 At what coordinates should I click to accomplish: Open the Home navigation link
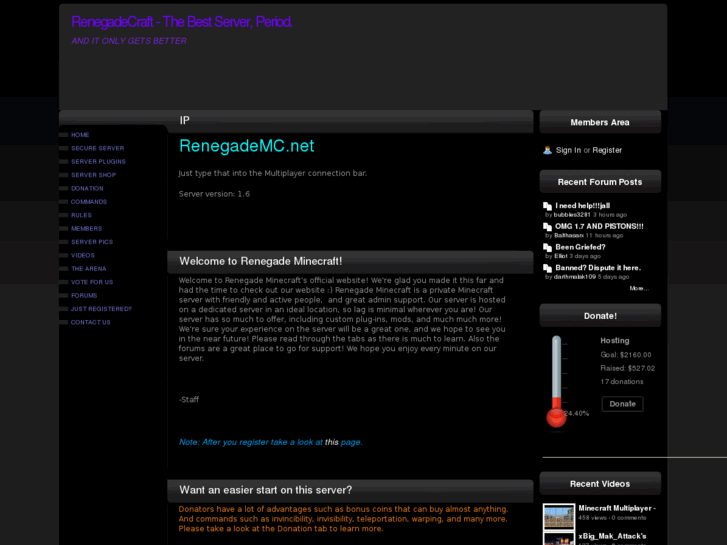click(80, 135)
